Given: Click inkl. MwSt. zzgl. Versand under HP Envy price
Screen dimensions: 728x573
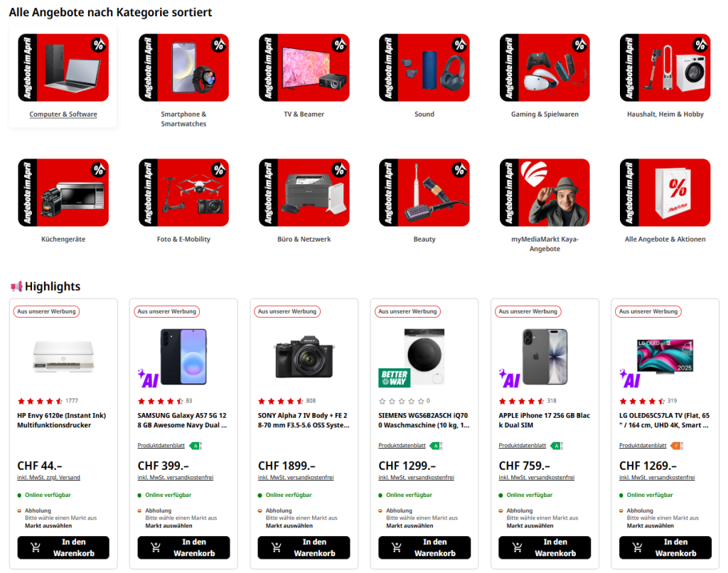Looking at the screenshot, I should pyautogui.click(x=49, y=477).
